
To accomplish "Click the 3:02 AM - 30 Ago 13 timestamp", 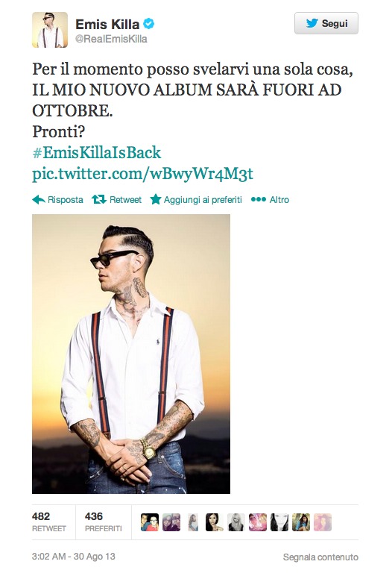I will (x=73, y=557).
